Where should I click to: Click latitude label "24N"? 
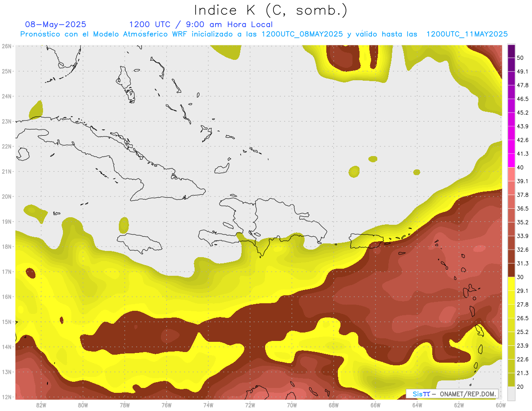(7, 96)
